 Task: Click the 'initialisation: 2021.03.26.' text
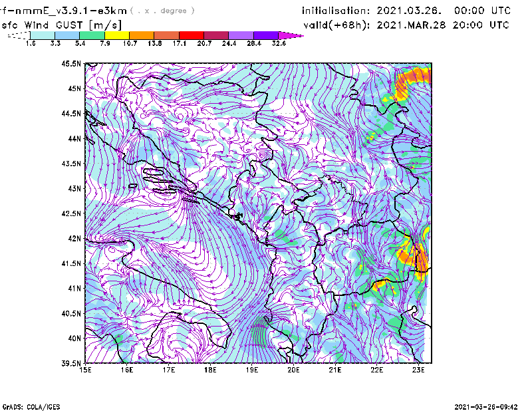click(x=372, y=11)
